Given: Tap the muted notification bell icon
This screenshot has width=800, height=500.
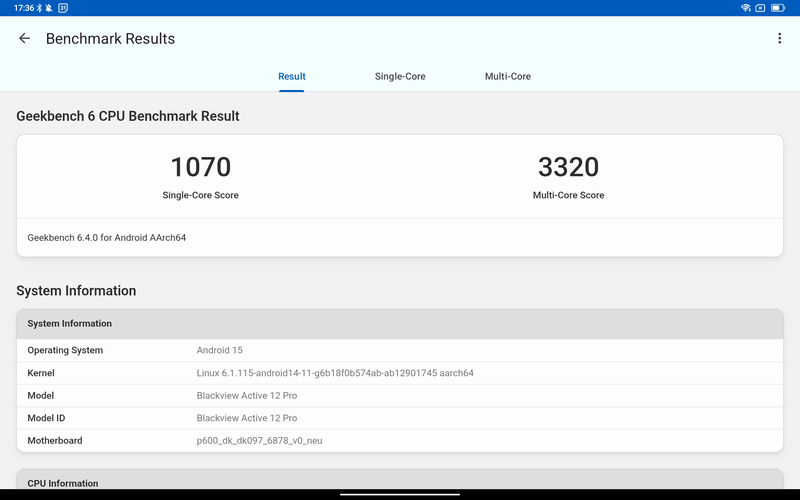Looking at the screenshot, I should pyautogui.click(x=49, y=8).
